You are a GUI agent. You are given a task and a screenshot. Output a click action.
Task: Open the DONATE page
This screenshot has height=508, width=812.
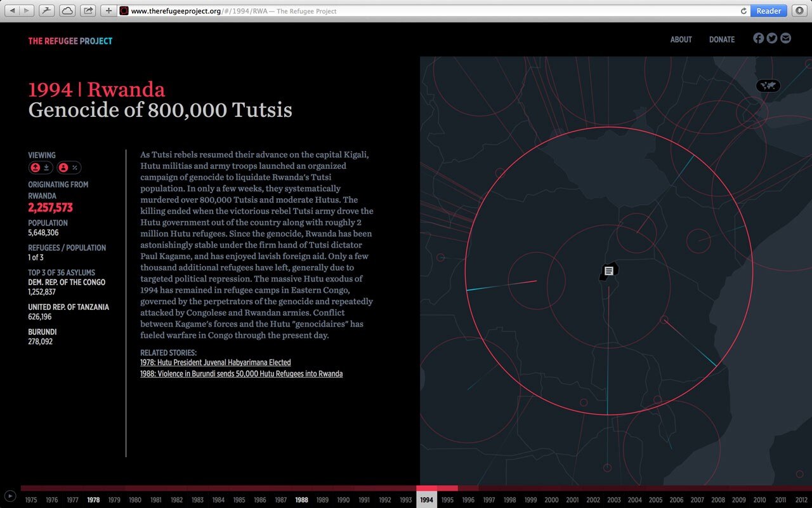[x=722, y=39]
